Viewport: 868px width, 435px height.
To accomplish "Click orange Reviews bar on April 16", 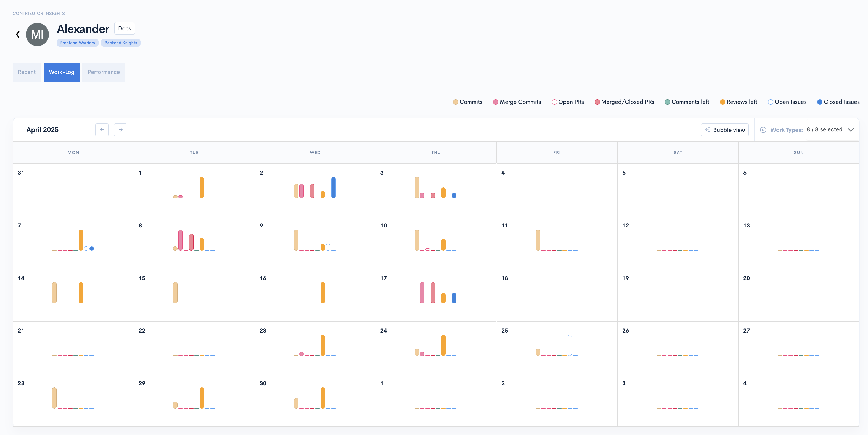I will (x=322, y=293).
